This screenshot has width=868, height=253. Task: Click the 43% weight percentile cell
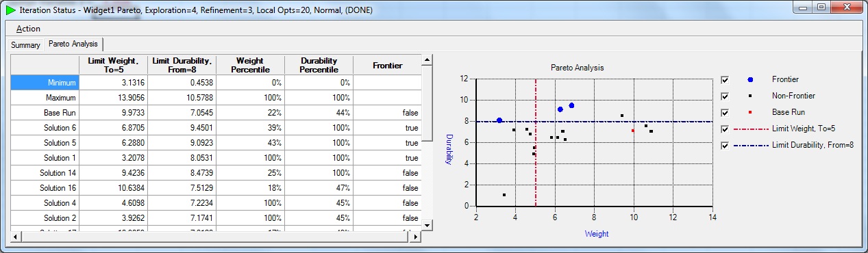(250, 142)
